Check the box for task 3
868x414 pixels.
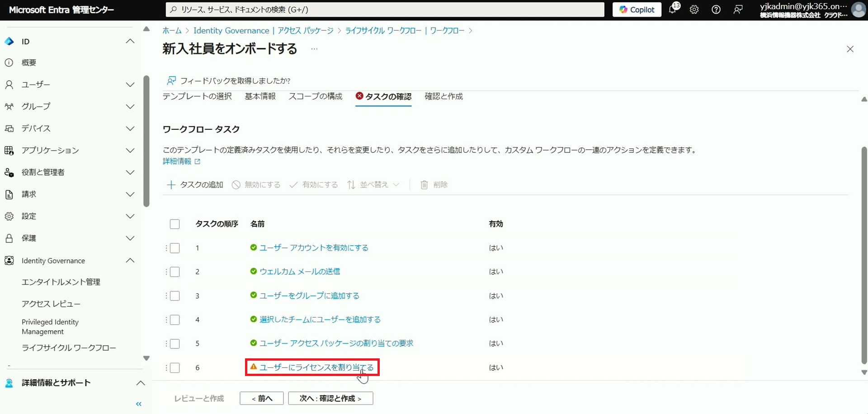click(175, 296)
